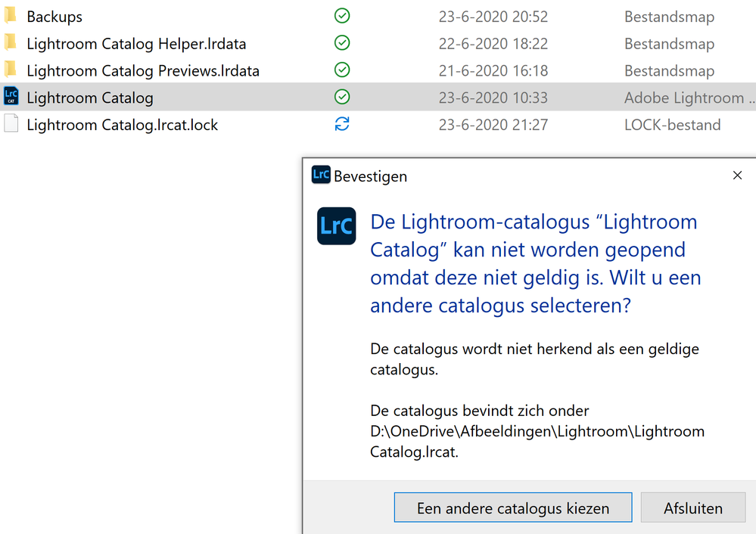Select the Backups folder name
Viewport: 756px width, 534px height.
pyautogui.click(x=54, y=17)
